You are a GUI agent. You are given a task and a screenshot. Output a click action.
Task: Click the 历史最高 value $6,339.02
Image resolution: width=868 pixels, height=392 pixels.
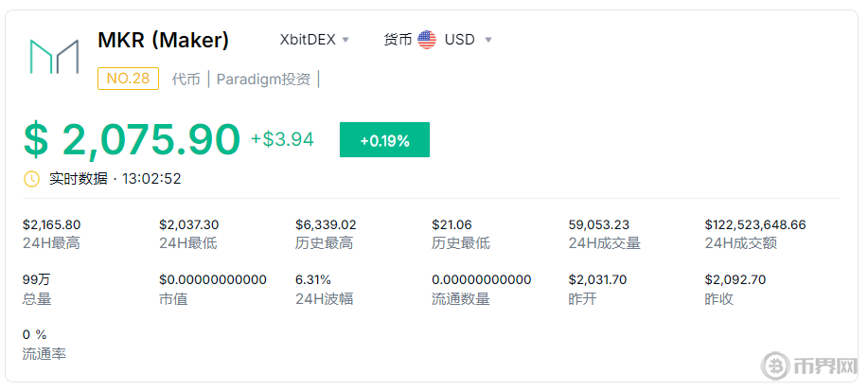click(326, 224)
